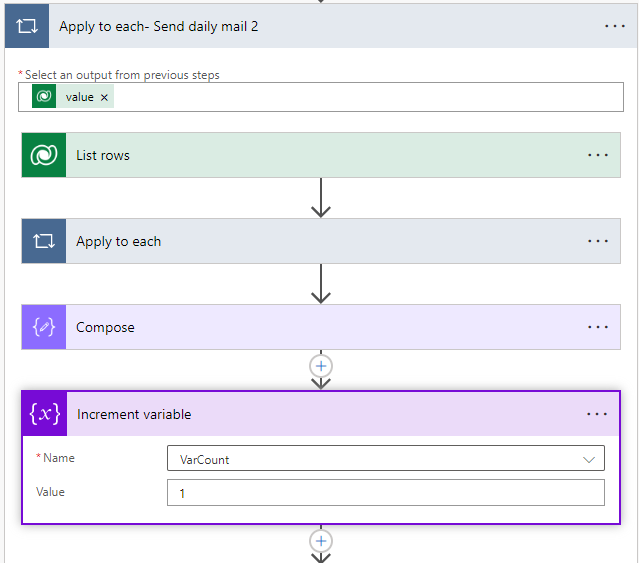The height and width of the screenshot is (563, 639).
Task: Click the Value field containing 1
Action: click(385, 493)
